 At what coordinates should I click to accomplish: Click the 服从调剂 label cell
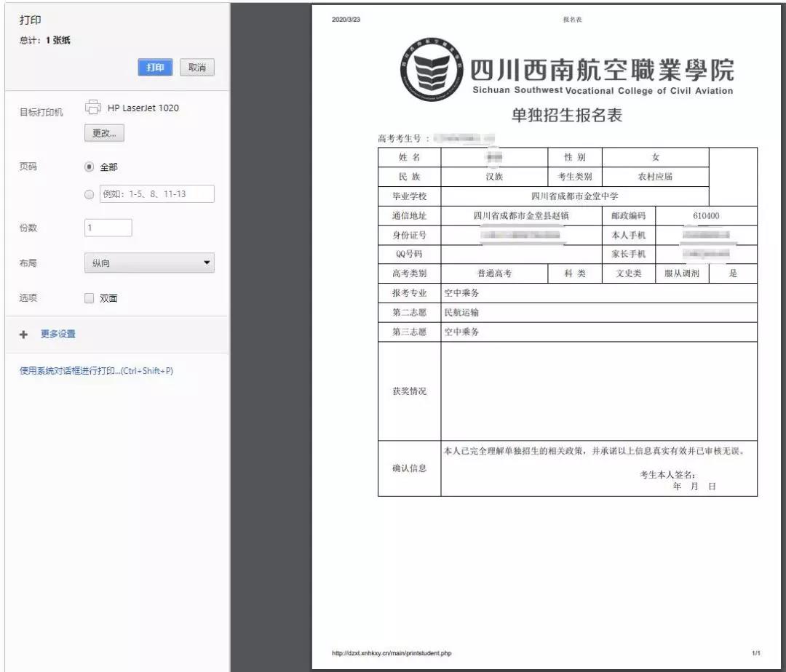coord(682,273)
